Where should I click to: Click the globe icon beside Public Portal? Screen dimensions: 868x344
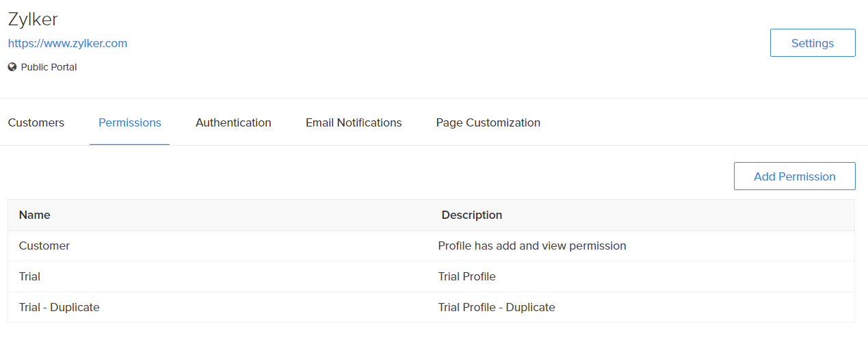12,67
